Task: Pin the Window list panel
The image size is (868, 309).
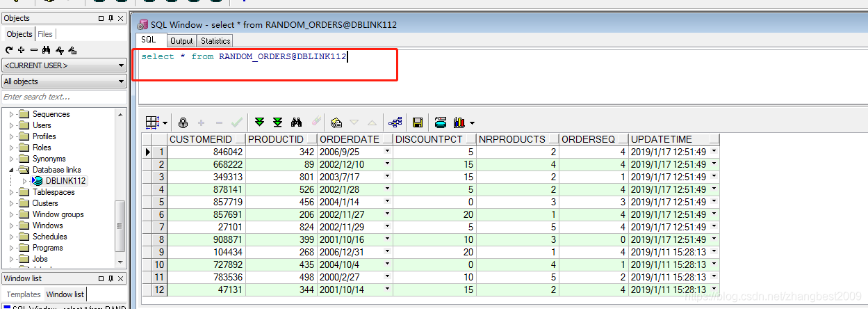Action: pos(111,278)
